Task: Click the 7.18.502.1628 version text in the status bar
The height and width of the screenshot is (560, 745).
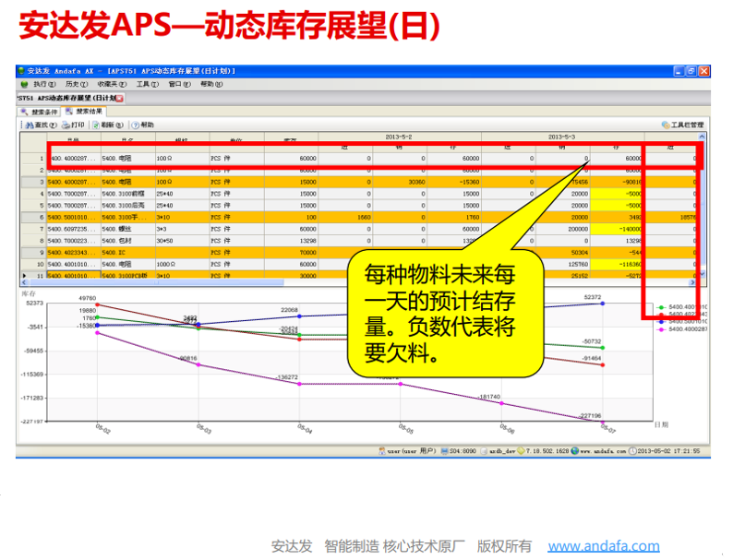Action: [547, 451]
